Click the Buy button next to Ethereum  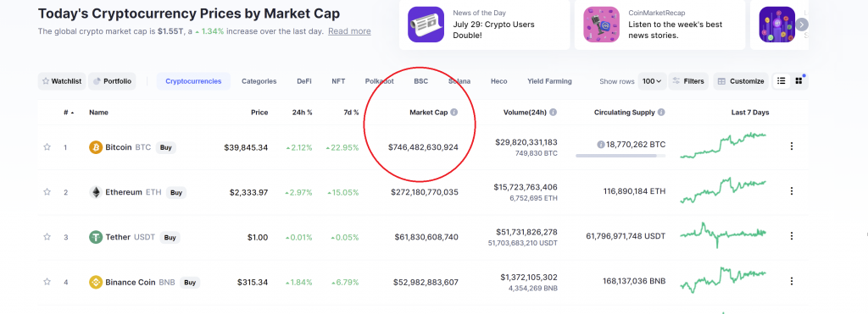pyautogui.click(x=176, y=192)
